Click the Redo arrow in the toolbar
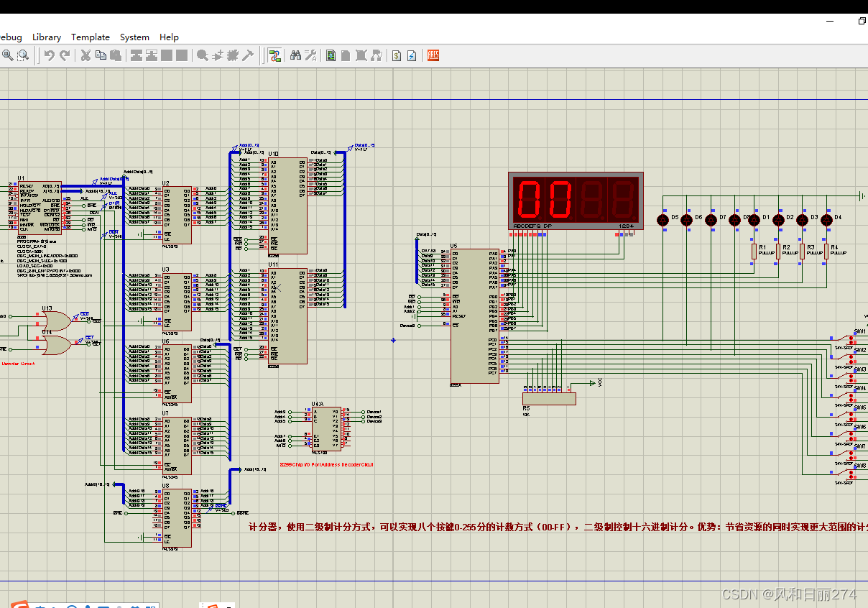Image resolution: width=868 pixels, height=608 pixels. click(65, 55)
